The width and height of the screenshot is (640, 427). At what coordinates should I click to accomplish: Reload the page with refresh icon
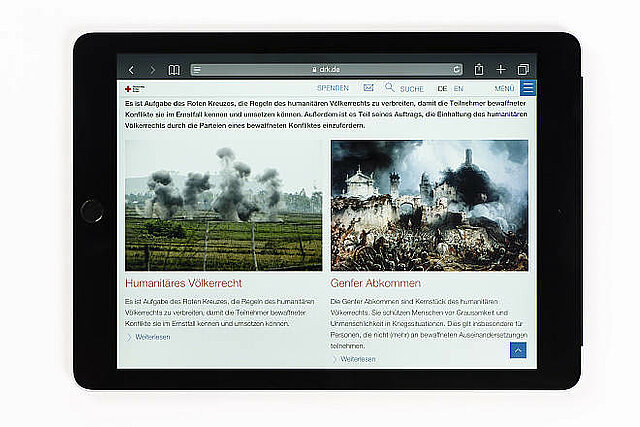point(457,69)
